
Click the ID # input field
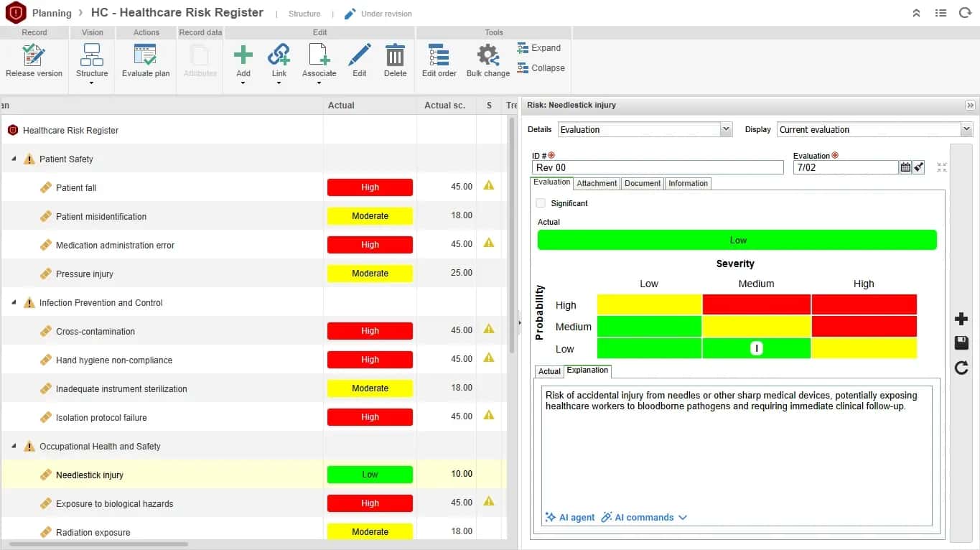pyautogui.click(x=658, y=167)
